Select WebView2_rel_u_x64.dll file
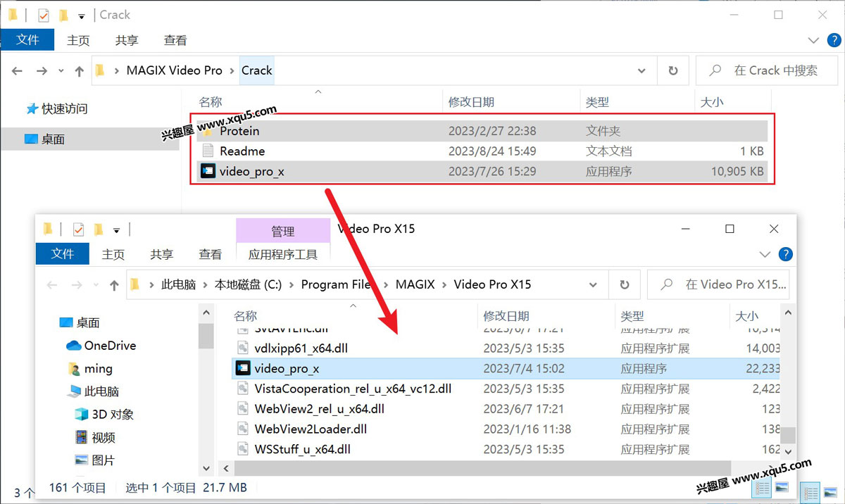This screenshot has height=504, width=845. [507, 408]
